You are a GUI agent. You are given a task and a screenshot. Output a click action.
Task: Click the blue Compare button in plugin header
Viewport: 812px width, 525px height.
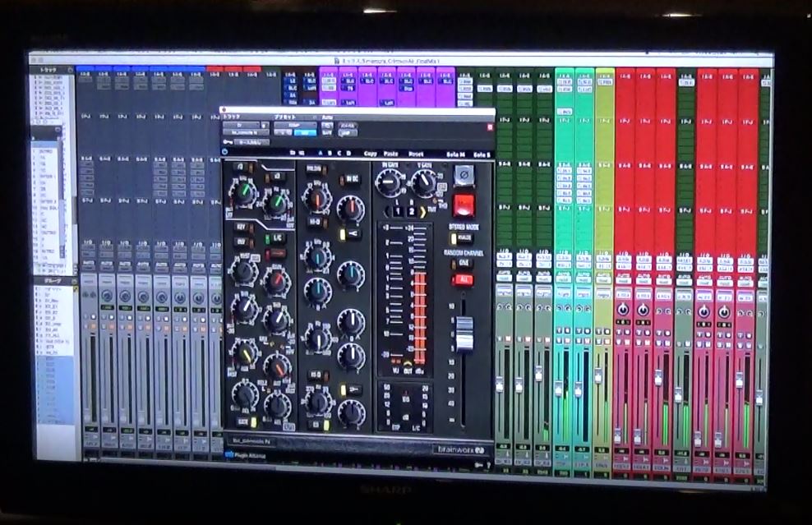pos(305,133)
